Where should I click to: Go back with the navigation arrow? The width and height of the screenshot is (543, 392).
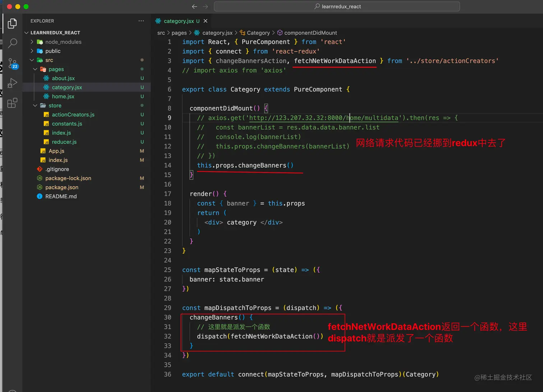click(195, 6)
